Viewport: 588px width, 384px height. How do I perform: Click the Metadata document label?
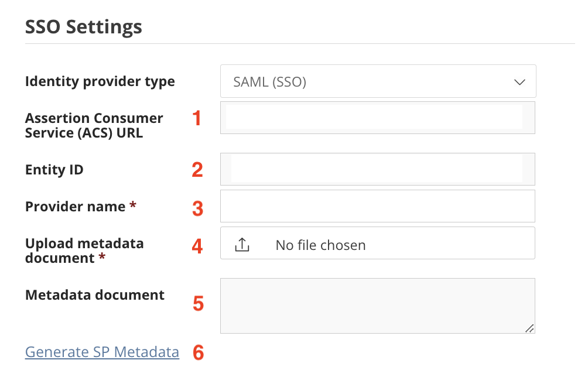click(x=95, y=295)
